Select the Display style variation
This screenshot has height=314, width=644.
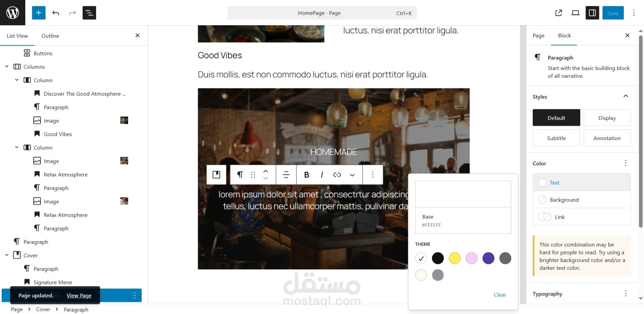point(607,118)
